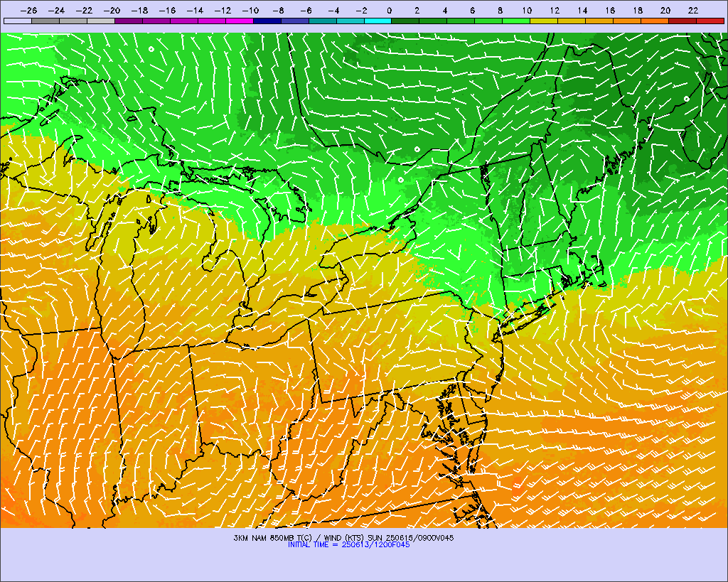The height and width of the screenshot is (582, 728).
Task: Click the cyan swatch between -2 and 0
Action: point(378,21)
